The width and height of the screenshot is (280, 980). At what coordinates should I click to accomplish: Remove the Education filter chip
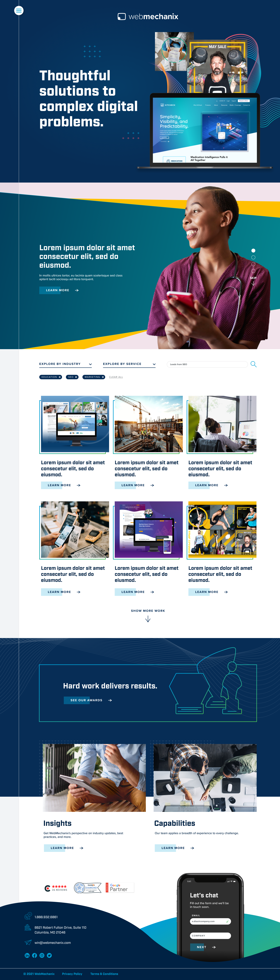60,377
